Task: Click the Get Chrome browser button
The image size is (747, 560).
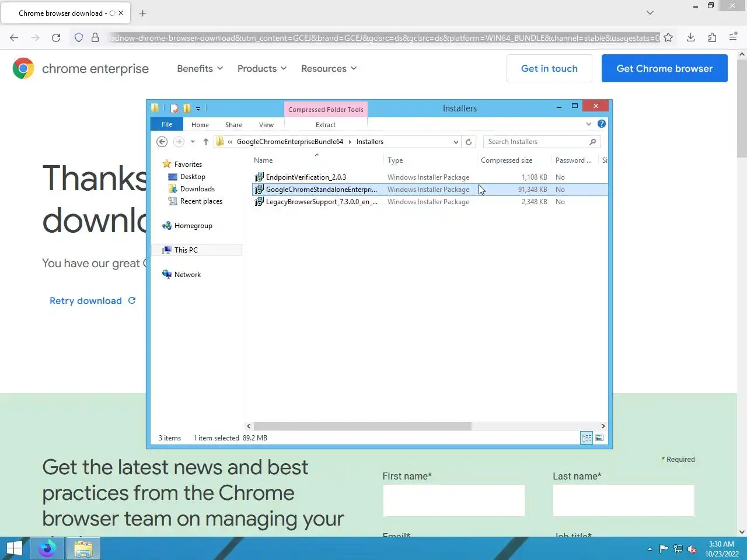Action: pos(665,68)
